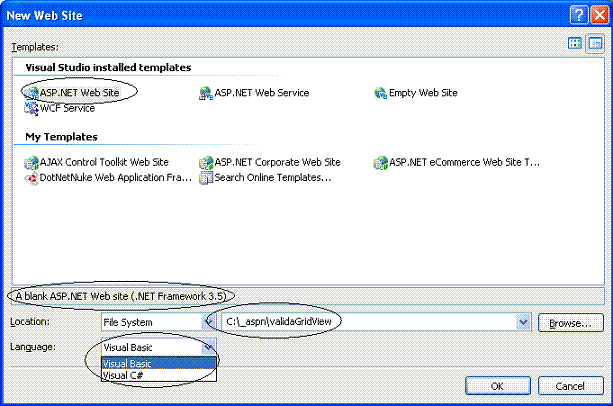The image size is (613, 406).
Task: Select the Empty Web Site template icon
Action: point(380,93)
